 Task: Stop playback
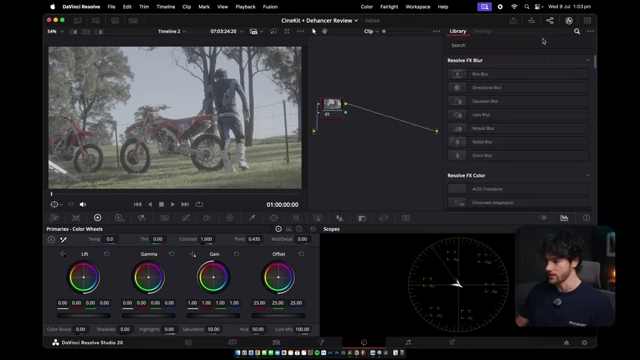161,204
